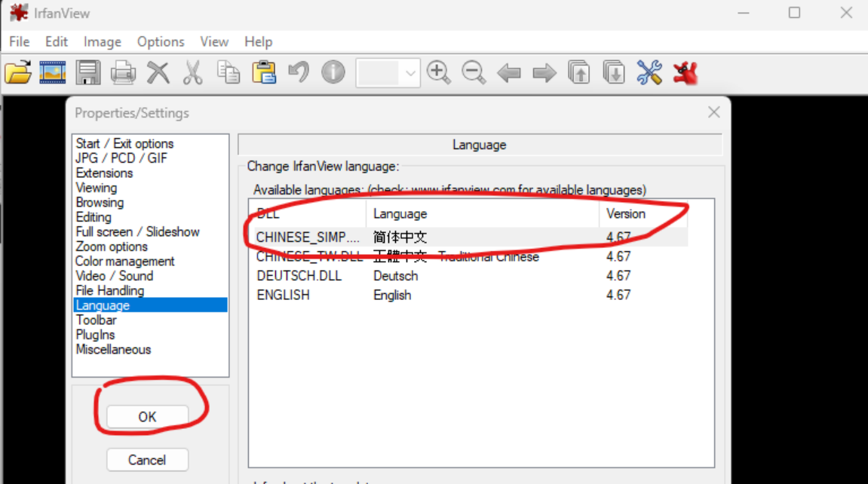Click the Version column header
This screenshot has height=484, width=868.
tap(643, 213)
